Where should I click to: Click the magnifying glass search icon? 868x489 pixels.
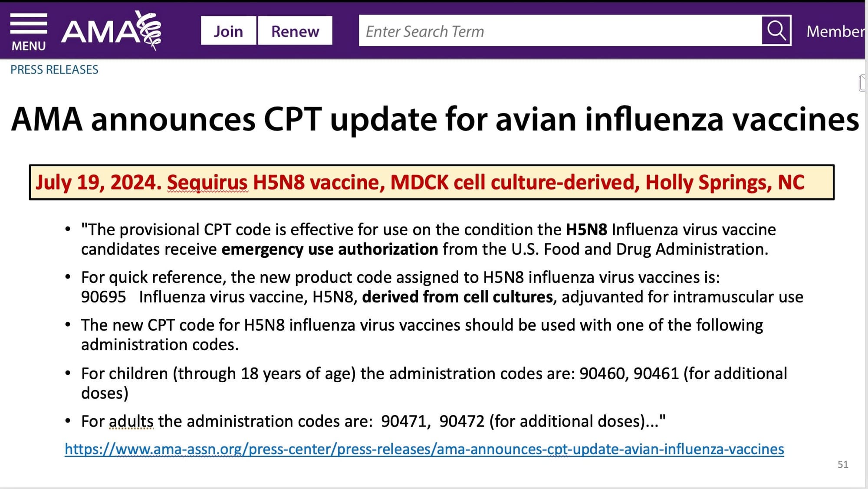pos(776,30)
